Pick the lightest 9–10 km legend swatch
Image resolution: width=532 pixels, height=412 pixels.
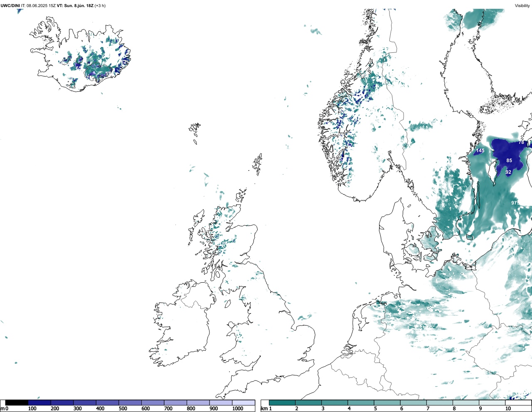click(x=492, y=403)
